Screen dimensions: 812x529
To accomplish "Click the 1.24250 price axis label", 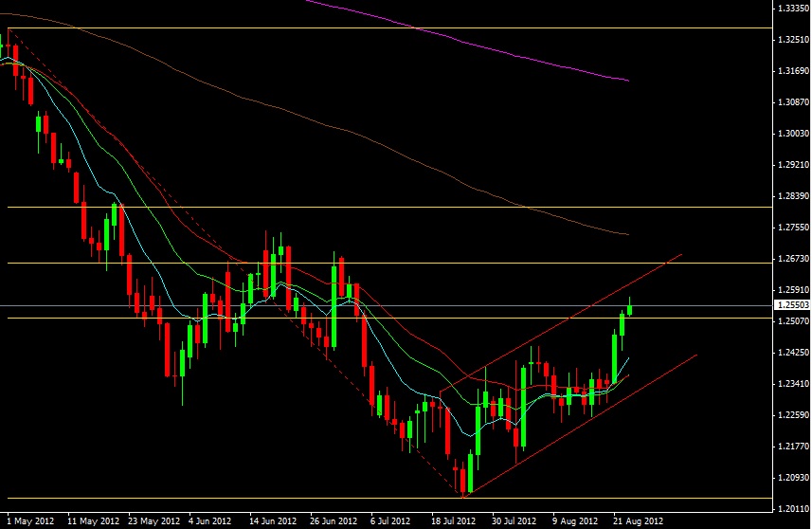I will (x=793, y=353).
